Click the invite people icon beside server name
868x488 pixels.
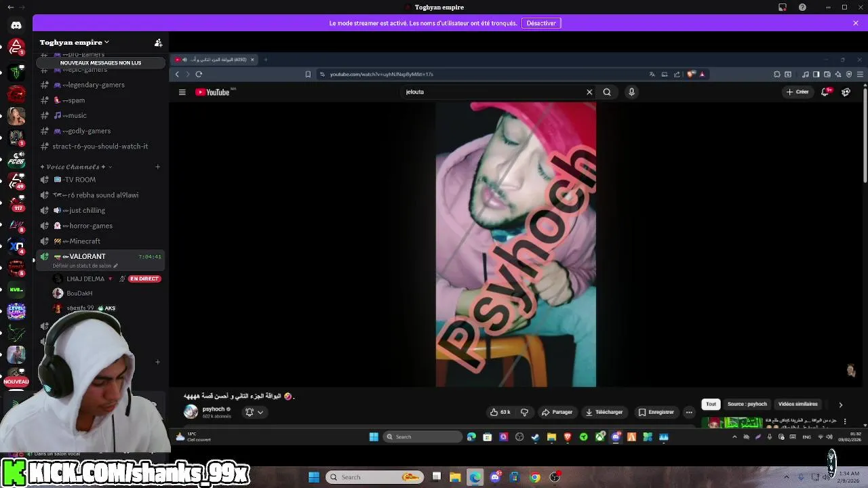pyautogui.click(x=158, y=43)
